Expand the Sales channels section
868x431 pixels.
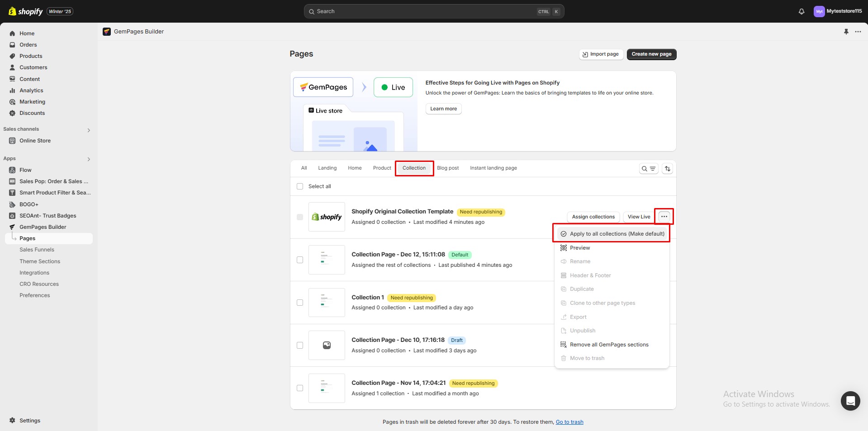89,130
